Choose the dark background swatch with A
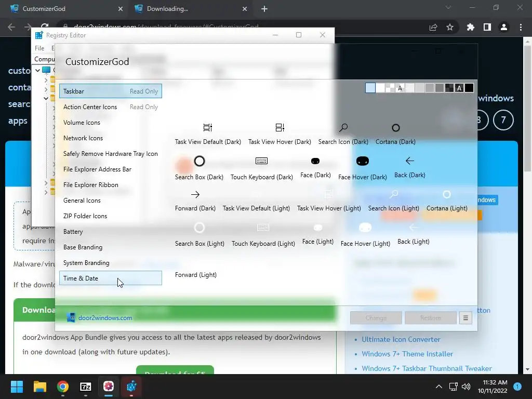The height and width of the screenshot is (399, 532). (459, 88)
